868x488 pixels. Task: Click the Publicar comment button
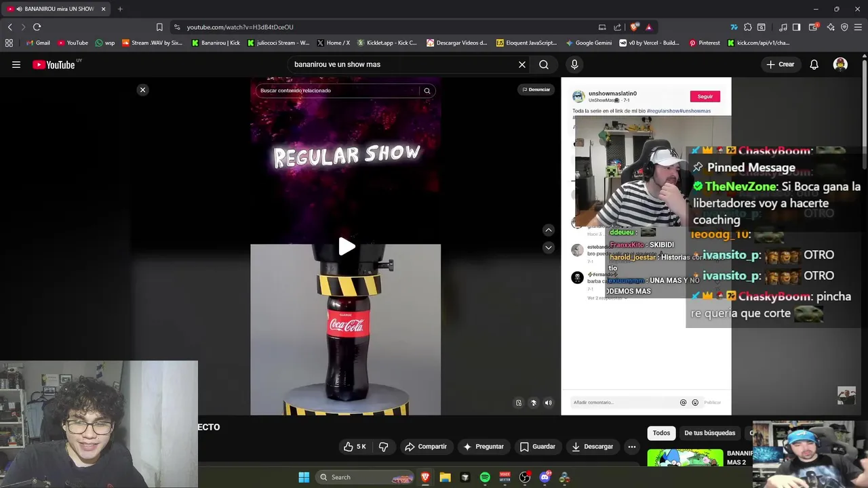[x=713, y=403]
